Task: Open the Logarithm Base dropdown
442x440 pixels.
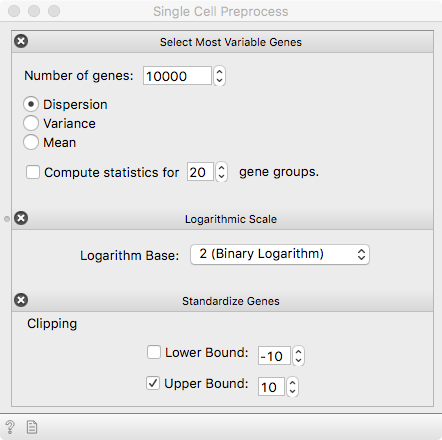Action: [x=280, y=254]
